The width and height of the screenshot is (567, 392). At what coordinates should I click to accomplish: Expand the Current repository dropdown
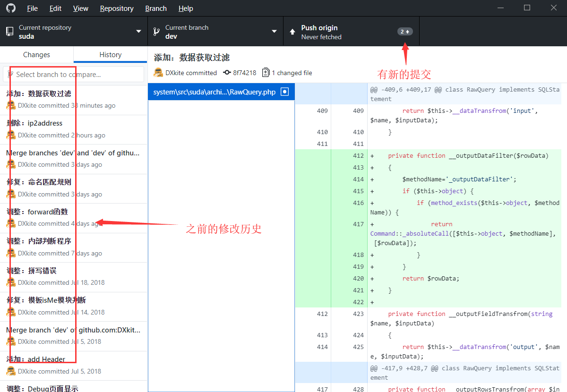tap(138, 32)
